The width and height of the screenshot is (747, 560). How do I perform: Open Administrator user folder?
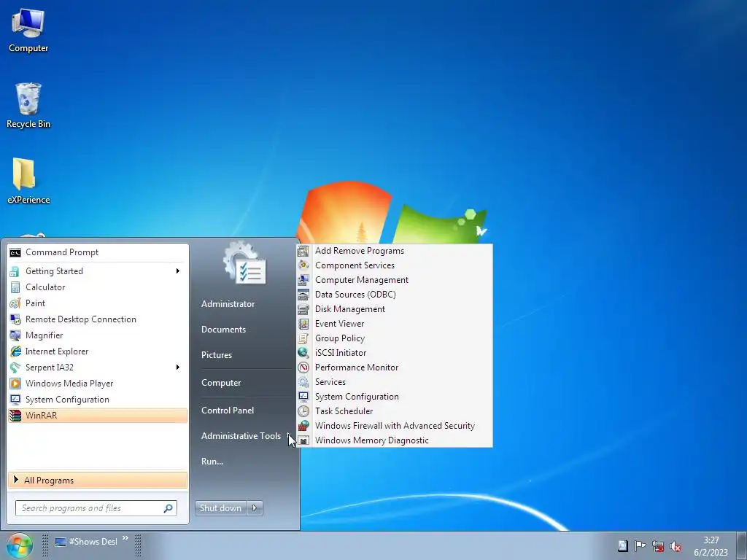click(x=228, y=304)
